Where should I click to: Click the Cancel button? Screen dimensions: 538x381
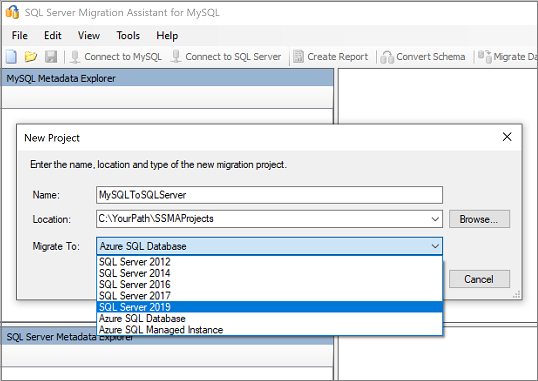[479, 279]
